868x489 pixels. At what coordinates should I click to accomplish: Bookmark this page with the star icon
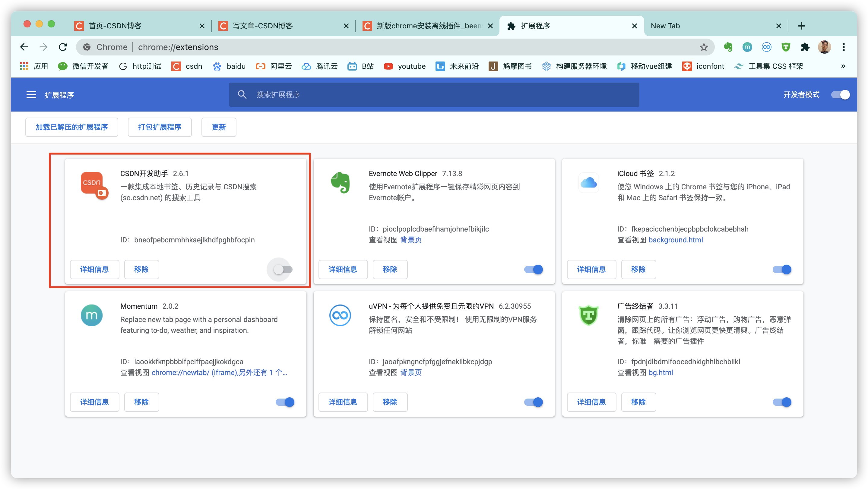click(x=704, y=47)
